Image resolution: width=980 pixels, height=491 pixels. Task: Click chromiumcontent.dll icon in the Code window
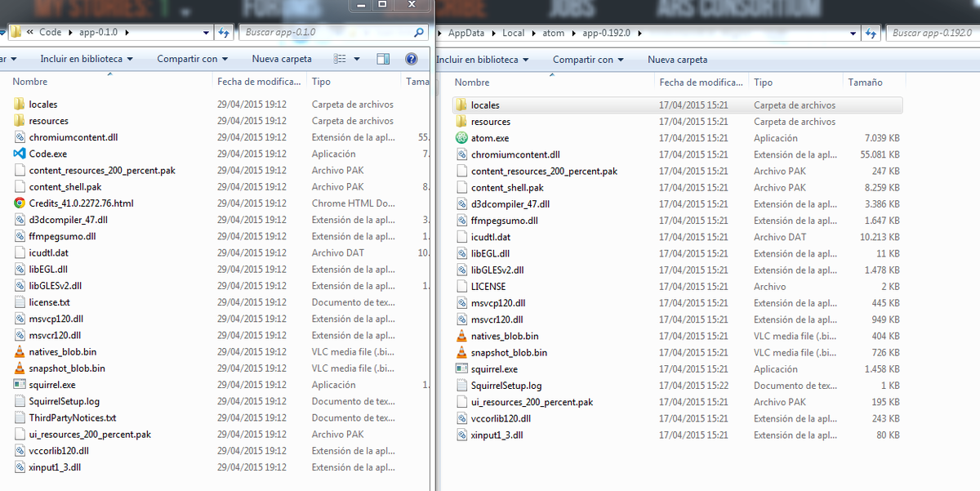coord(20,137)
